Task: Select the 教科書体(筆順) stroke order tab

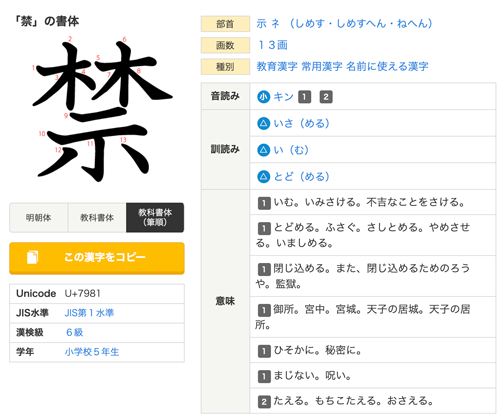Action: 155,218
